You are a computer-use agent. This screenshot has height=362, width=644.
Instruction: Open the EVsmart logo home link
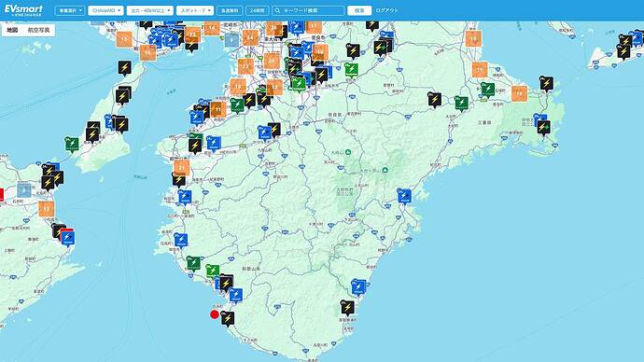(x=23, y=10)
